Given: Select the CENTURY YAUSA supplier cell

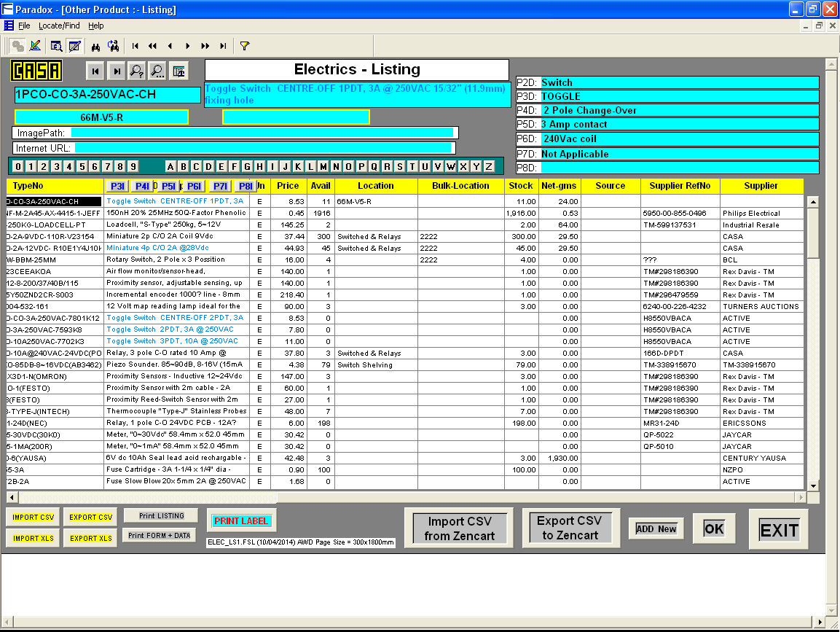Looking at the screenshot, I should click(761, 459).
